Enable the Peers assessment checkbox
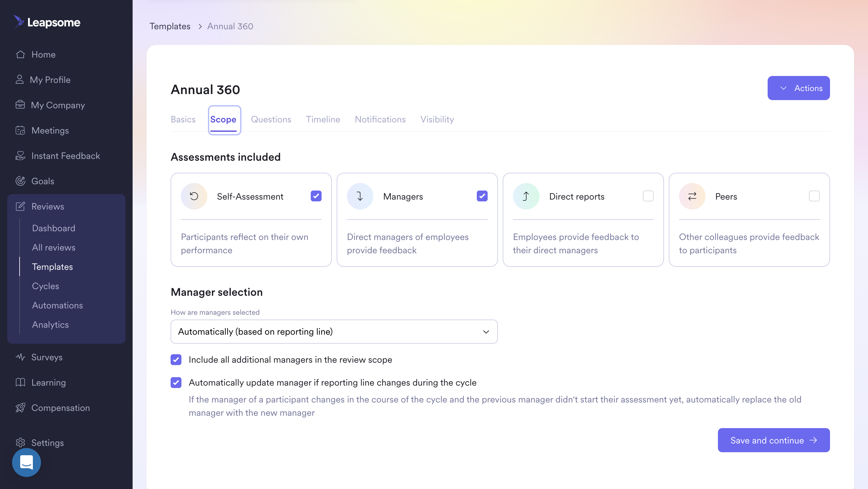 (814, 196)
